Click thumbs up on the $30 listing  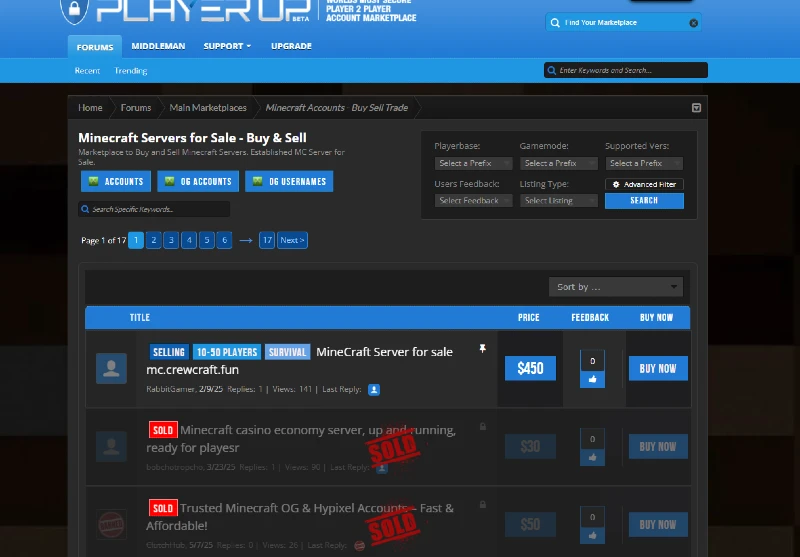(x=592, y=458)
